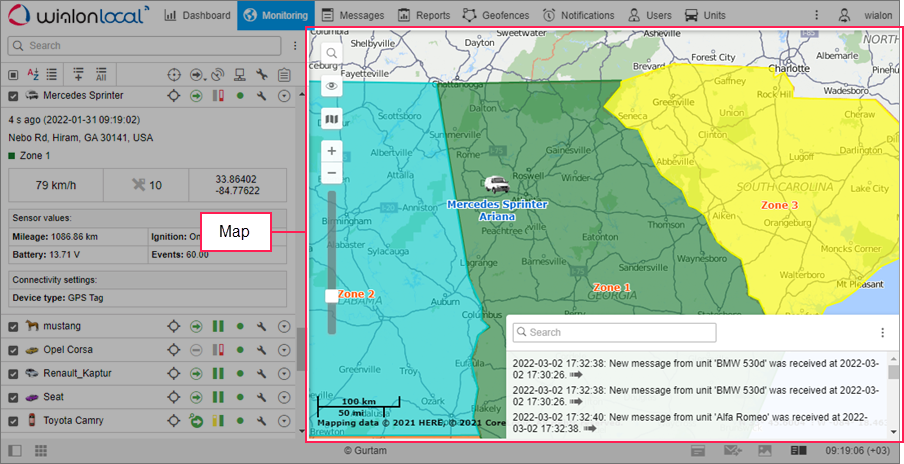Image resolution: width=904 pixels, height=464 pixels.
Task: Open options menu beside unit search
Action: point(295,46)
